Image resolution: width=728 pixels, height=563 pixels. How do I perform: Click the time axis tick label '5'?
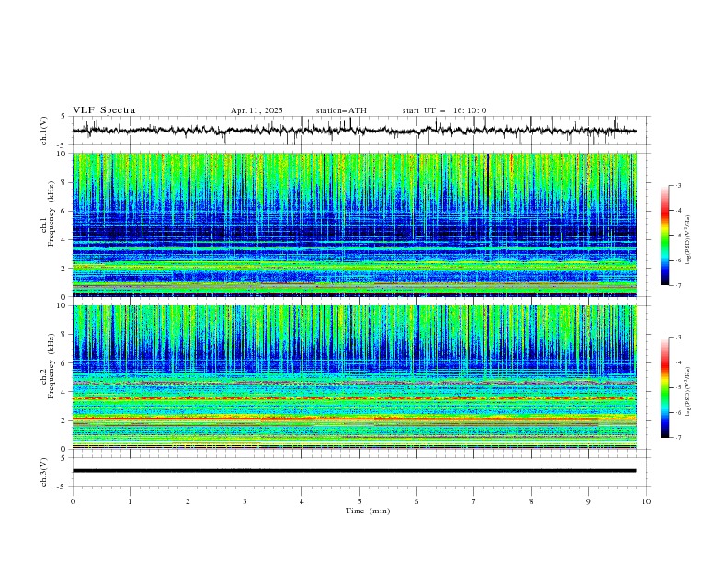click(359, 501)
